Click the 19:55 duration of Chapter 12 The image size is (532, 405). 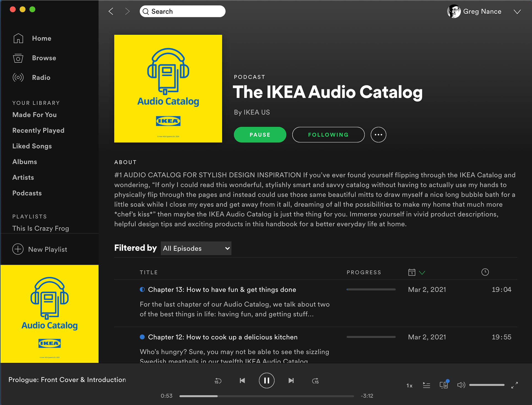coord(502,337)
